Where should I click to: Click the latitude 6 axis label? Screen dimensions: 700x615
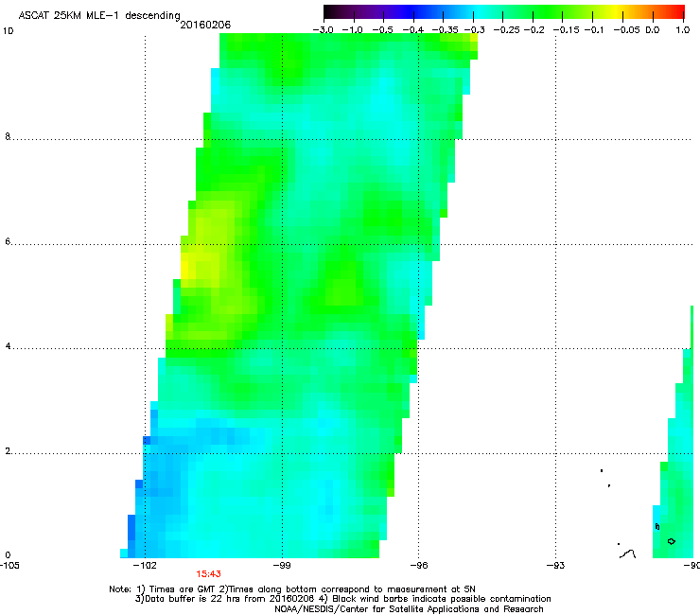pyautogui.click(x=8, y=241)
